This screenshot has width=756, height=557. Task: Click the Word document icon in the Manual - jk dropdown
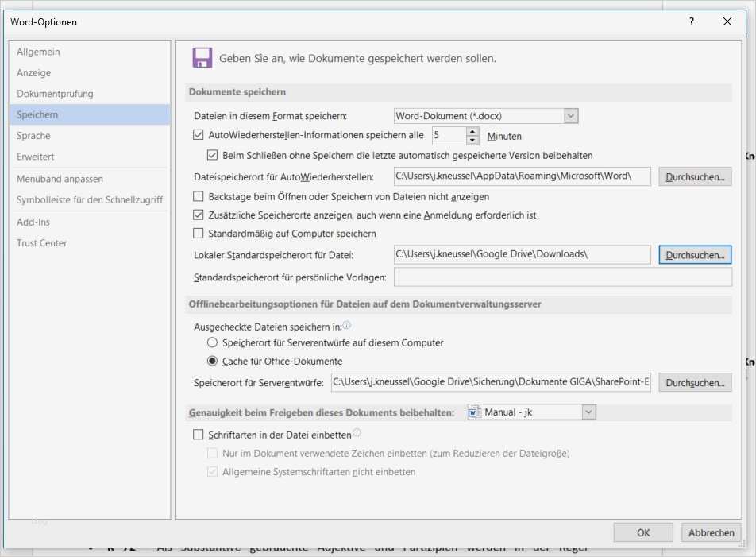tap(474, 412)
